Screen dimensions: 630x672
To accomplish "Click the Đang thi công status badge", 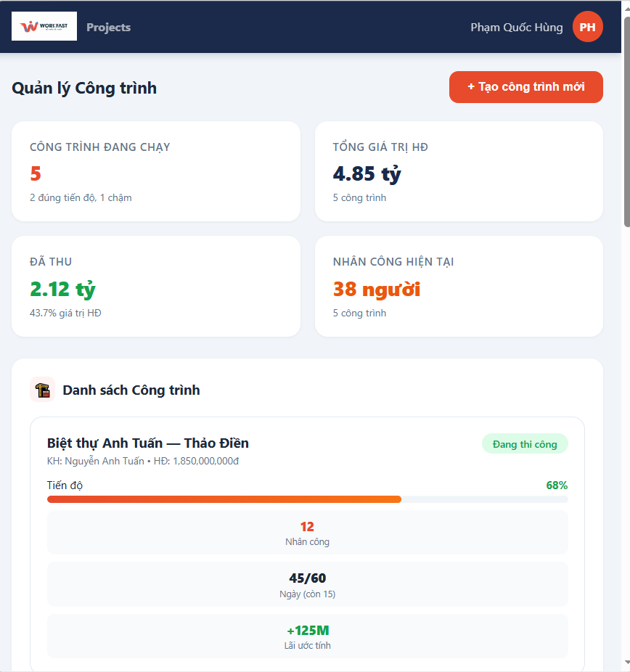I will pos(525,444).
